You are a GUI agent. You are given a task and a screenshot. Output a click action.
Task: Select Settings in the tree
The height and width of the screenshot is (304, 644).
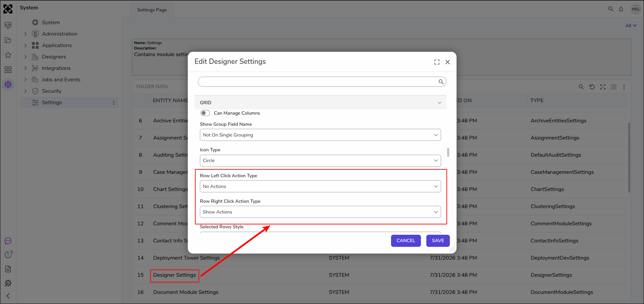(52, 103)
